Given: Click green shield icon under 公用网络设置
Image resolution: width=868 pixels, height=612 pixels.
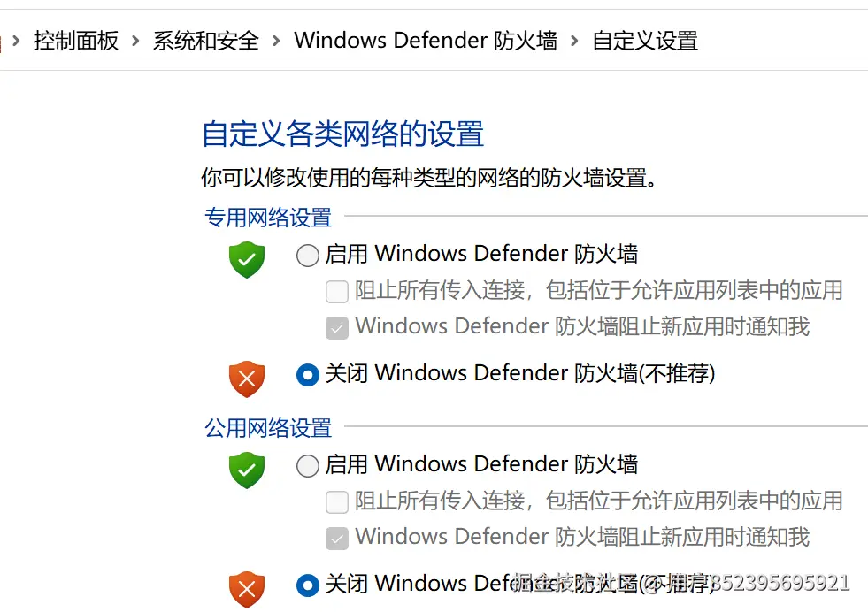Looking at the screenshot, I should coord(247,470).
